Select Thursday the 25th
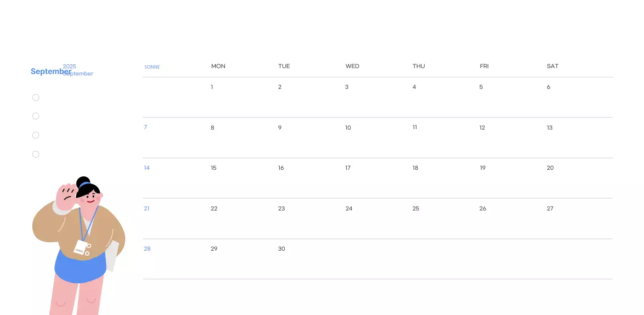This screenshot has height=315, width=644. tap(416, 208)
